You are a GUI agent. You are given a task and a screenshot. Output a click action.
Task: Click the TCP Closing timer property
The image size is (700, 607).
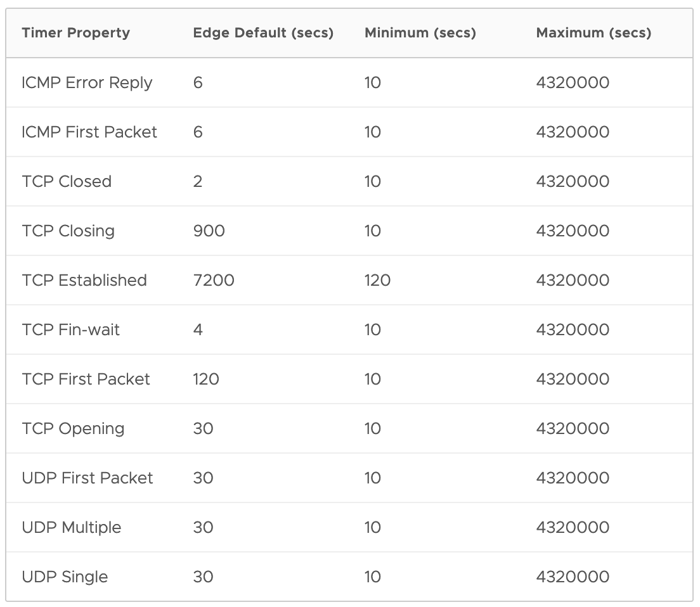coord(68,231)
